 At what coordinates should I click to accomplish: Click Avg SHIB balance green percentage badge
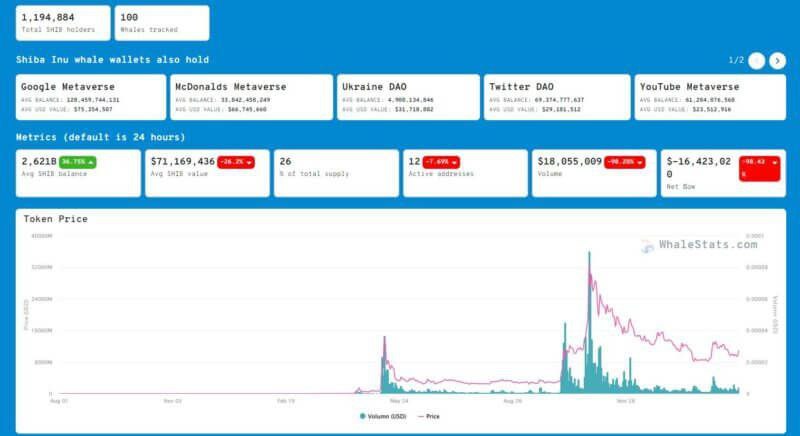tap(78, 162)
